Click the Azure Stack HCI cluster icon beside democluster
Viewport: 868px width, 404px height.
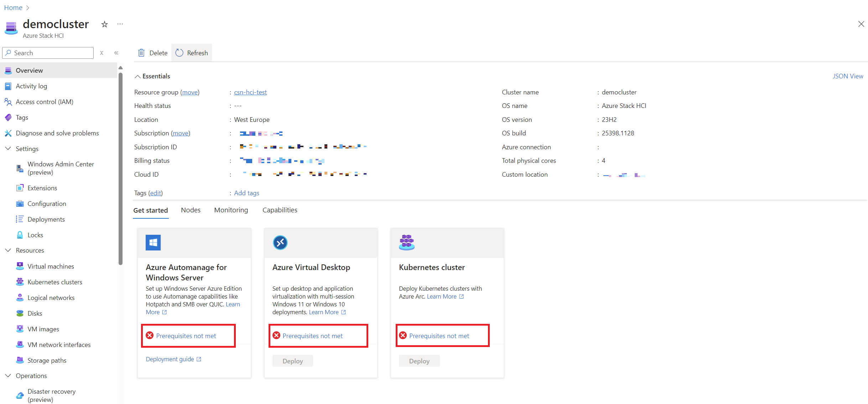pyautogui.click(x=11, y=28)
